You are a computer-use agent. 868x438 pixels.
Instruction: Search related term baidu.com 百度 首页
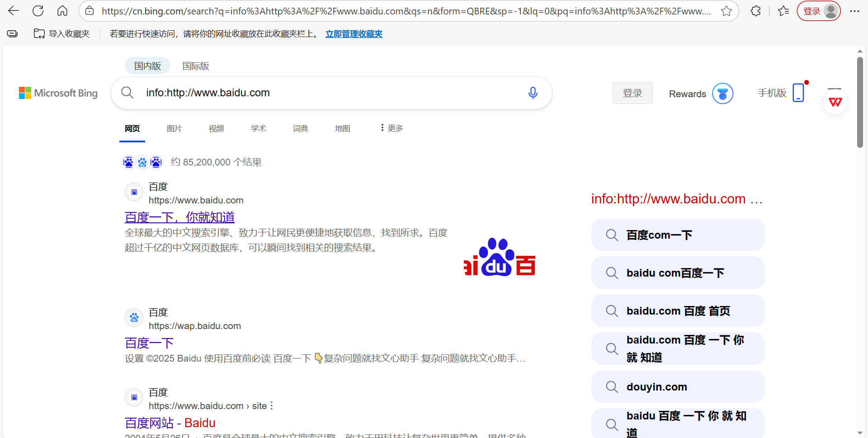(678, 311)
